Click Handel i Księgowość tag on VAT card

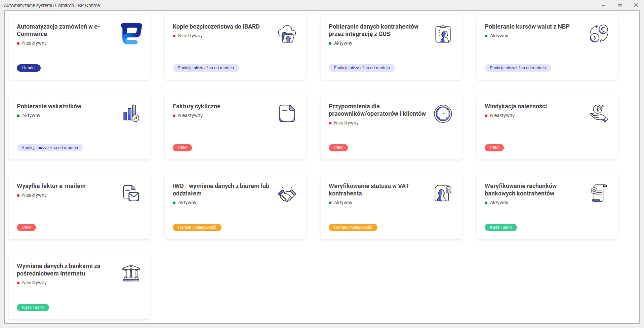click(353, 227)
